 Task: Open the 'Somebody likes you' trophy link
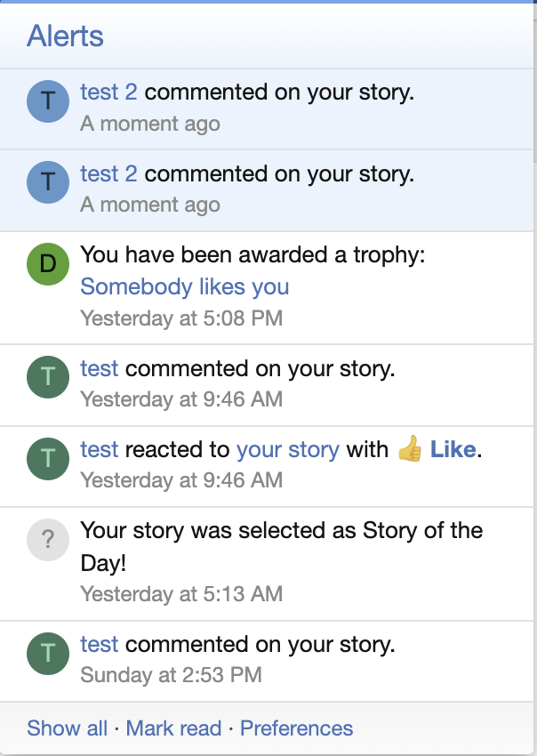183,286
